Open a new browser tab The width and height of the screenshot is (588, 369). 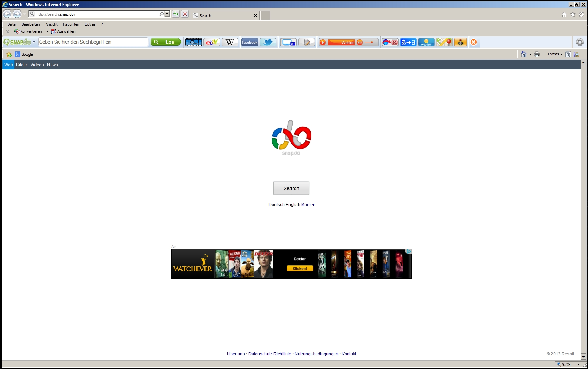(265, 15)
